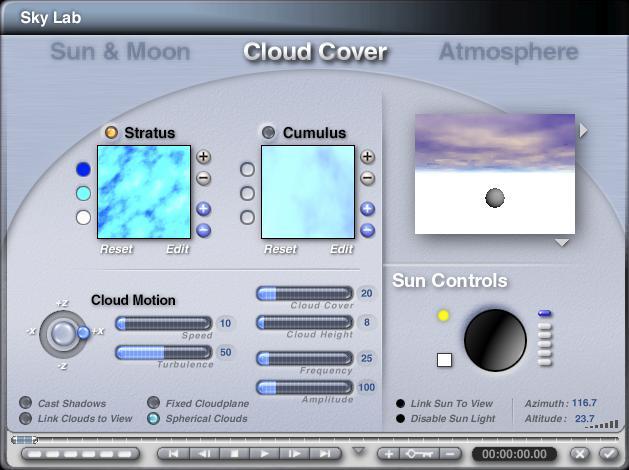Screen dimensions: 629x470
Task: Reset the Cumulus texture
Action: (x=280, y=249)
